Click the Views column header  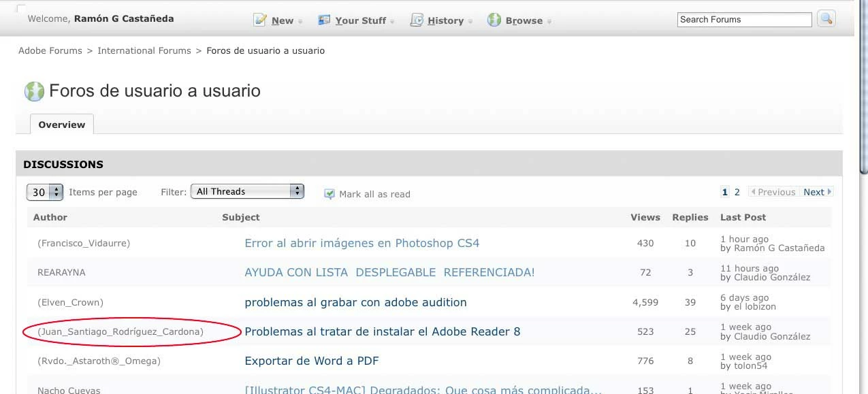pos(645,217)
